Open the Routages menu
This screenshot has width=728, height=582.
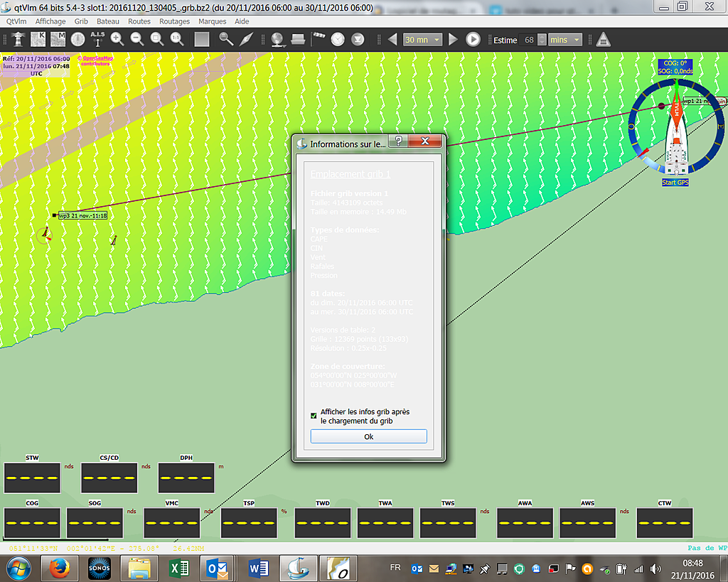coord(175,21)
